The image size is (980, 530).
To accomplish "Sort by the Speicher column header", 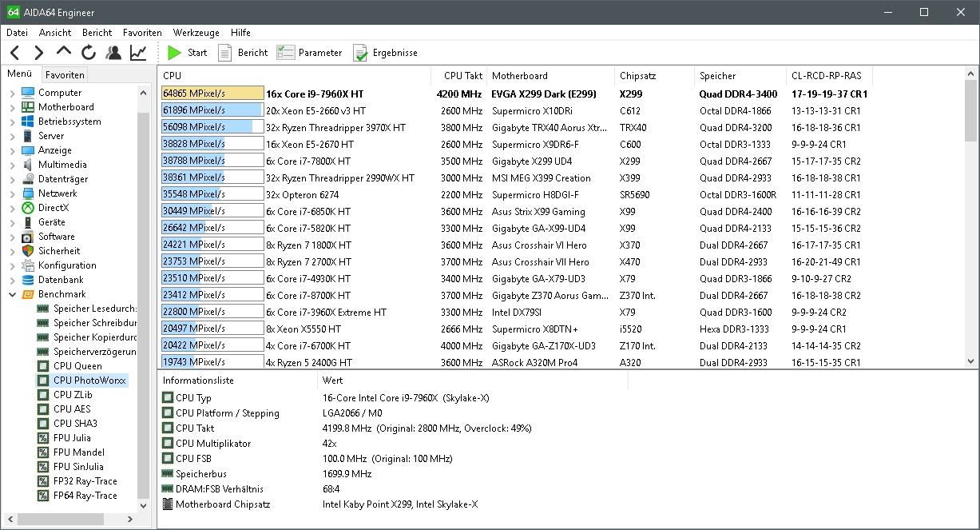I will coord(740,76).
